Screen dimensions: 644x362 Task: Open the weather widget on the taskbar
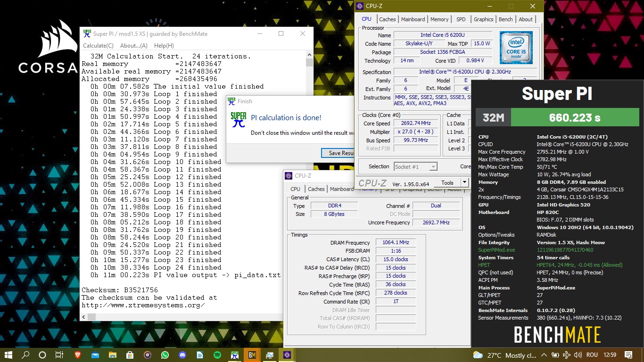click(x=504, y=355)
